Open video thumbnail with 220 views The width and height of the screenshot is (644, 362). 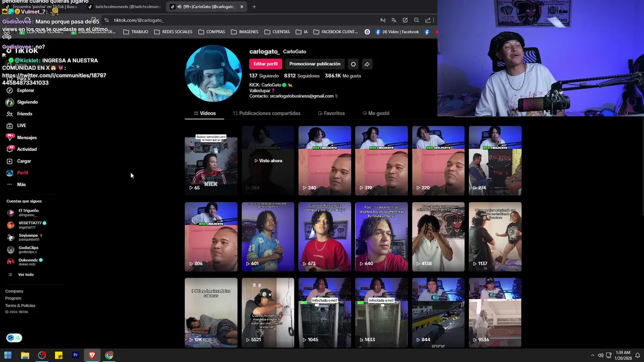pos(438,160)
